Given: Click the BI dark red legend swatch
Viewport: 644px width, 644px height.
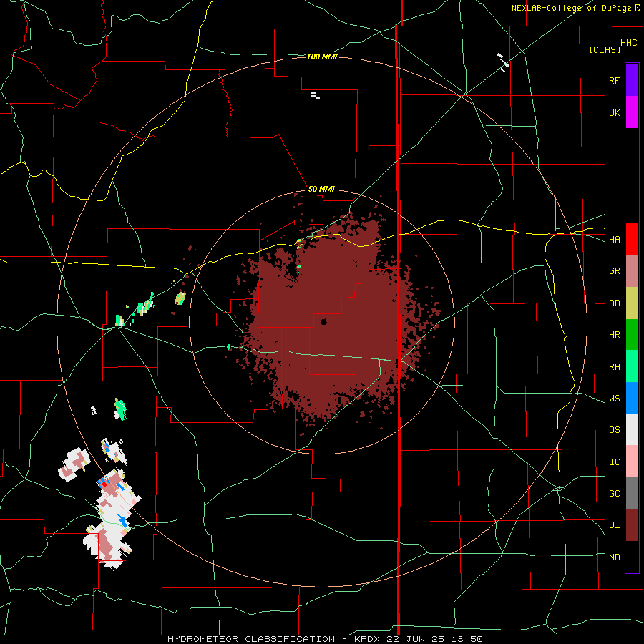Looking at the screenshot, I should (x=632, y=525).
